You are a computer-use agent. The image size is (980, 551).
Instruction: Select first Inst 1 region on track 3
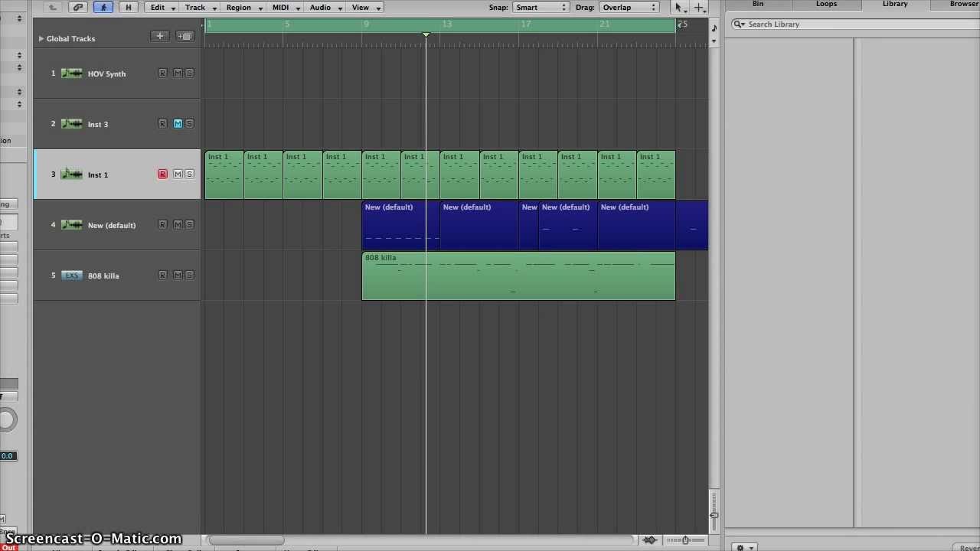224,174
